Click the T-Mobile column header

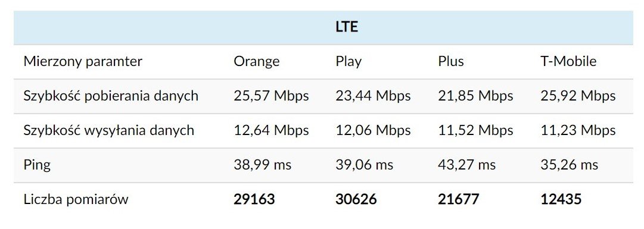(x=568, y=61)
